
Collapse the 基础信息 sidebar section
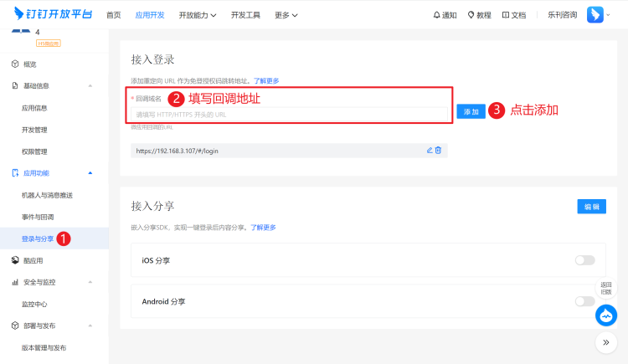[90, 85]
